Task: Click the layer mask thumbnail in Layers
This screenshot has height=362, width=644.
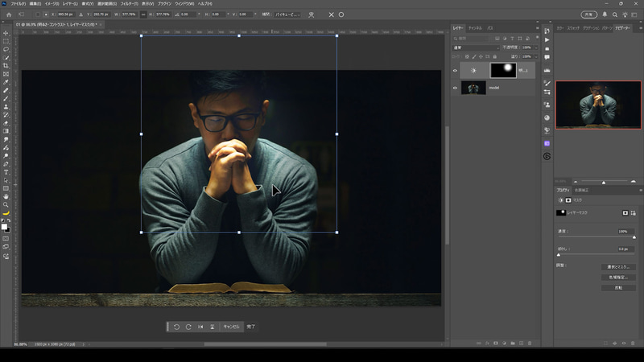Action: (x=502, y=71)
